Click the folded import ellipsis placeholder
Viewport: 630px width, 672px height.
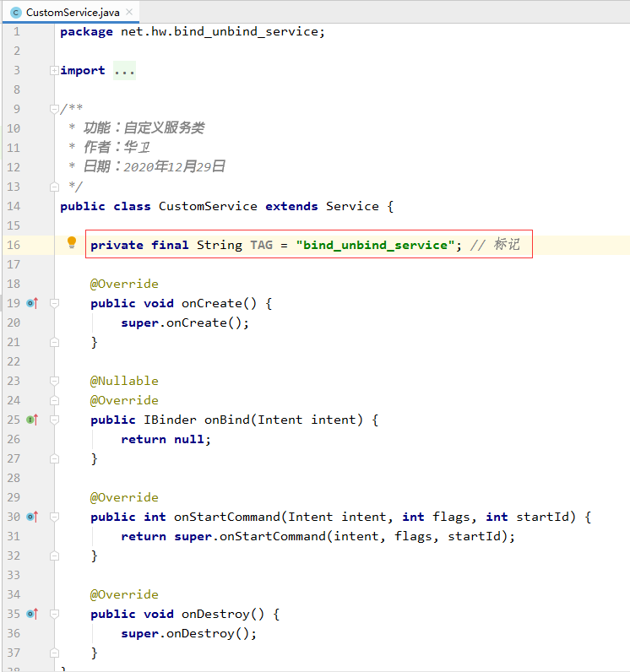point(124,71)
